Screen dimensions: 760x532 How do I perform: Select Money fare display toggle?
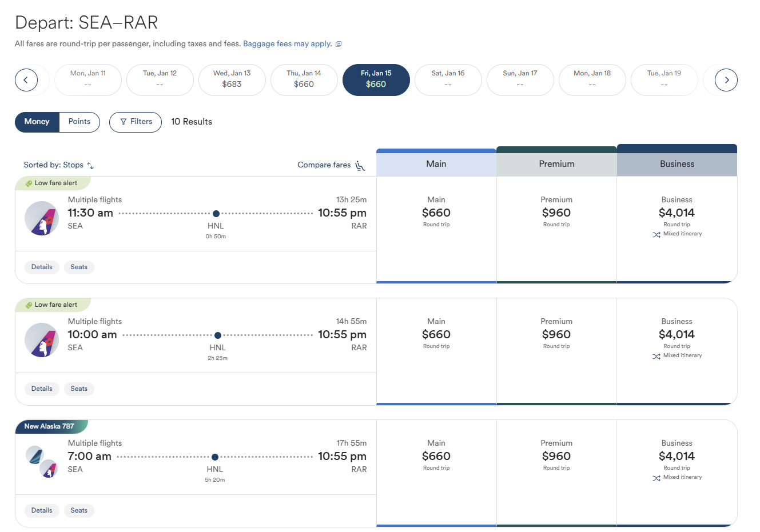[37, 122]
